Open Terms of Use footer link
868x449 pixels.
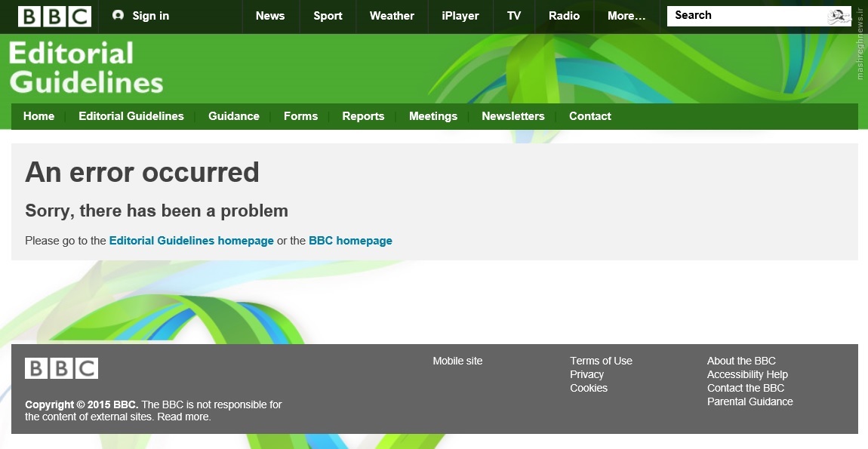tap(601, 361)
